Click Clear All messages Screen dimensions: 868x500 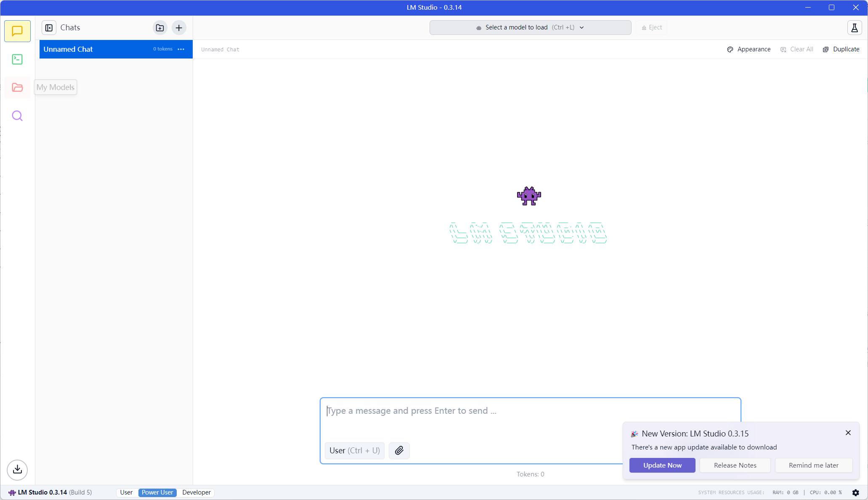click(796, 49)
